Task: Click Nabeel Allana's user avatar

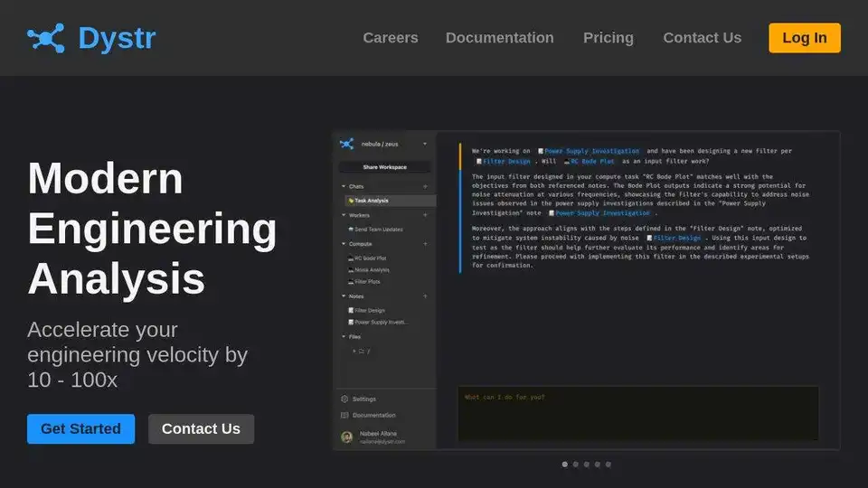Action: coord(347,437)
